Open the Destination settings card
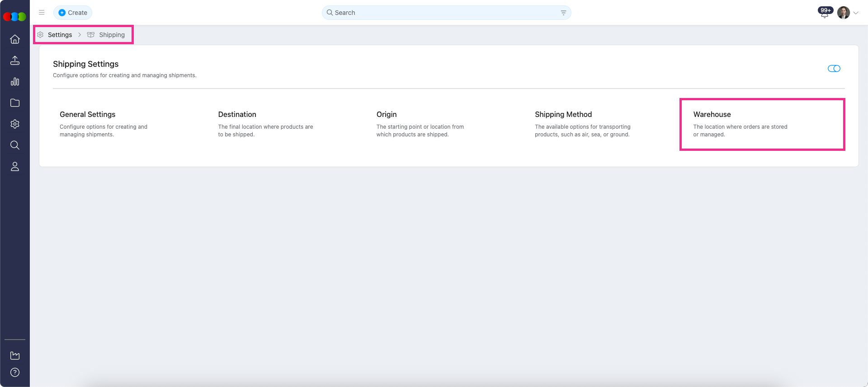Screen dimensions: 868x387 (265, 124)
